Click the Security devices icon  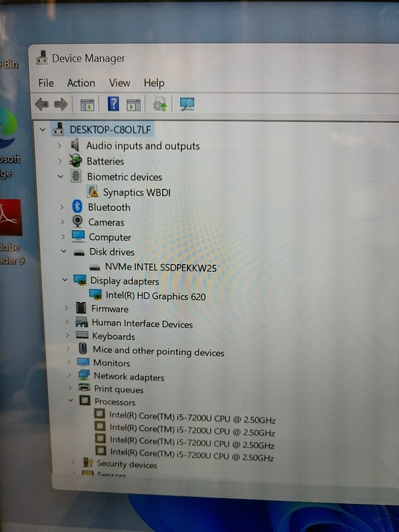pos(88,462)
